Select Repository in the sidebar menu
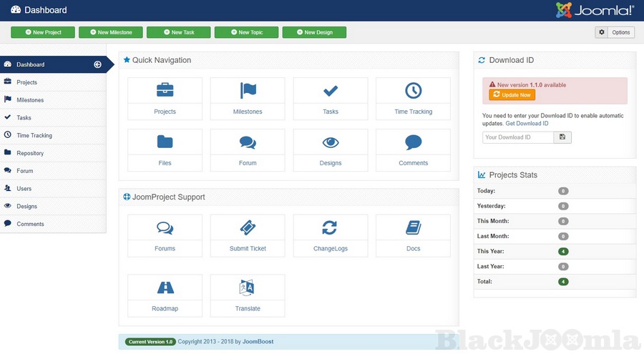This screenshot has height=354, width=644. point(30,153)
